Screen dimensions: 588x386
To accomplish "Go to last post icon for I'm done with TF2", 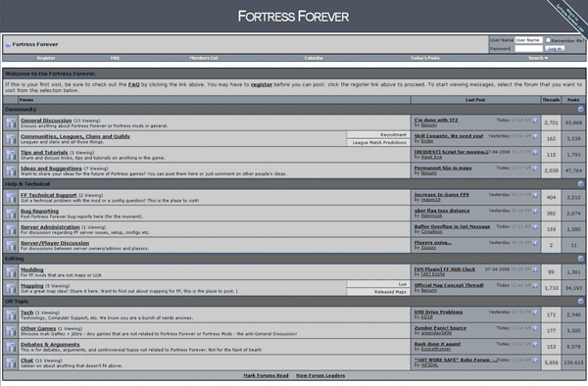I will [535, 121].
